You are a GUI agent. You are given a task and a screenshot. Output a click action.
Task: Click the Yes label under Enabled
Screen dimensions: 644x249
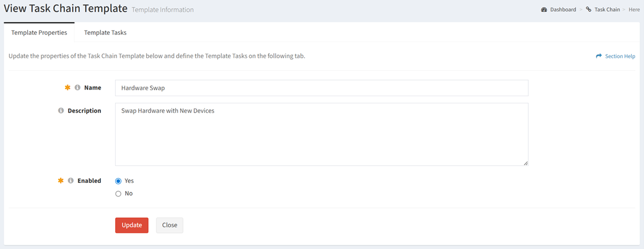pos(129,181)
